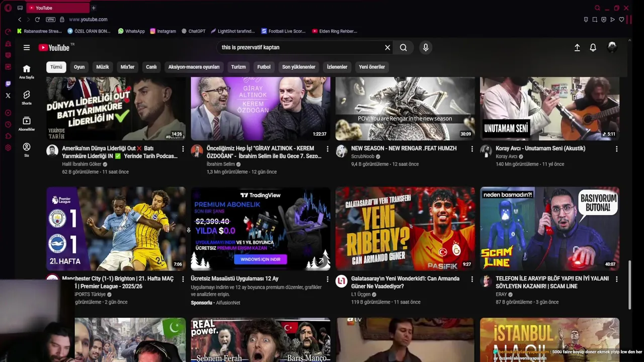Image resolution: width=644 pixels, height=362 pixels.
Task: Open Instagram bookmark
Action: click(163, 31)
